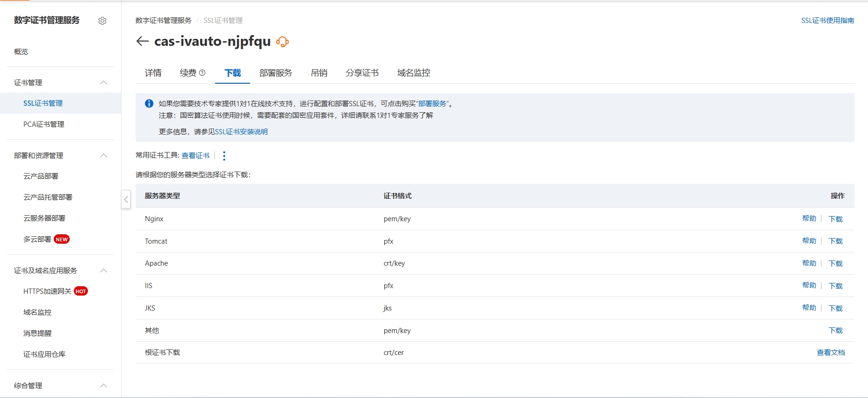868x398 pixels.
Task: Open 概览 in the sidebar
Action: point(21,52)
